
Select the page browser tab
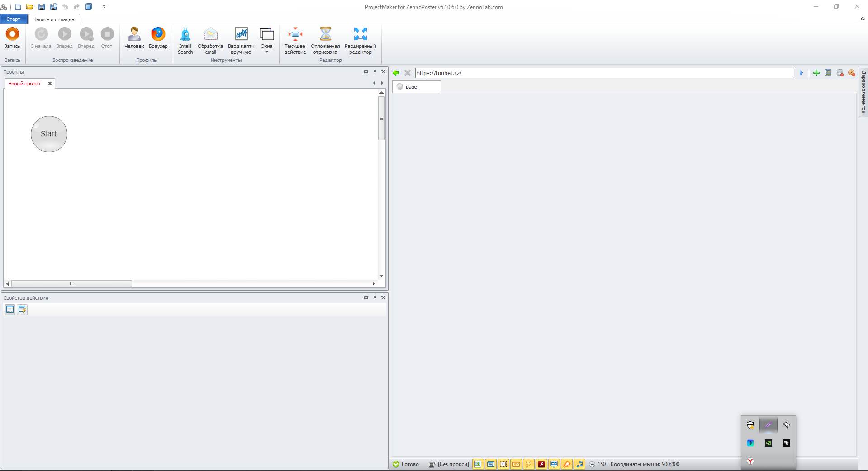click(416, 87)
